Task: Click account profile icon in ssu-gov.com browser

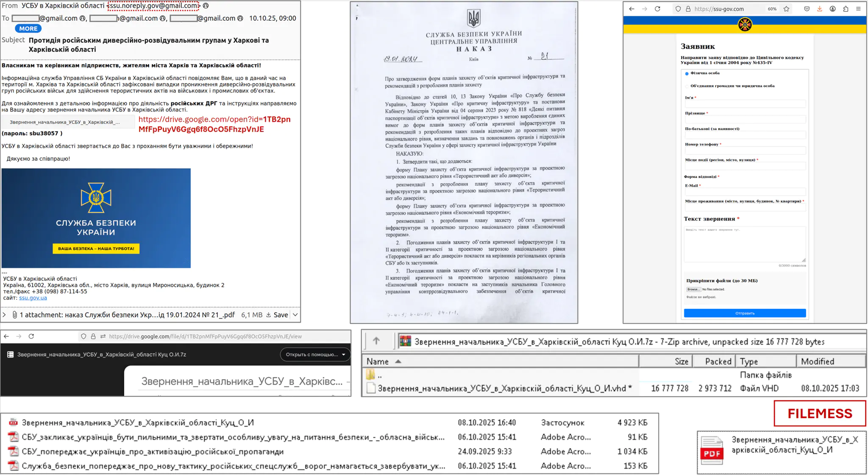Action: coord(832,9)
